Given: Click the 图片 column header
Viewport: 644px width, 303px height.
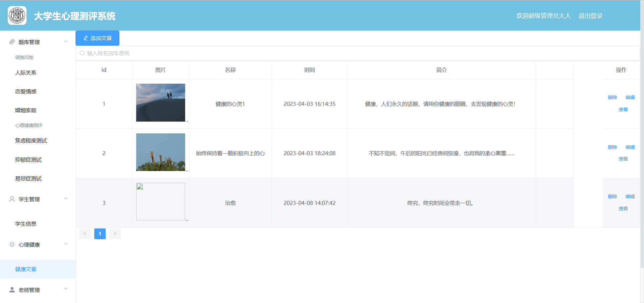Looking at the screenshot, I should point(161,70).
